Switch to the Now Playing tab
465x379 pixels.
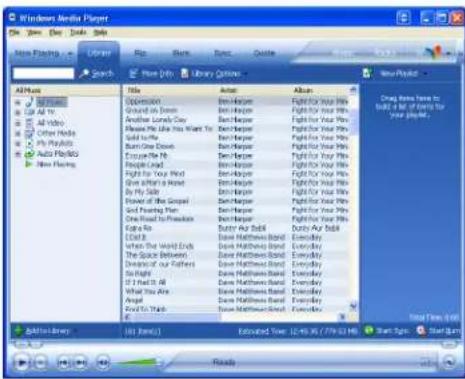(x=37, y=53)
